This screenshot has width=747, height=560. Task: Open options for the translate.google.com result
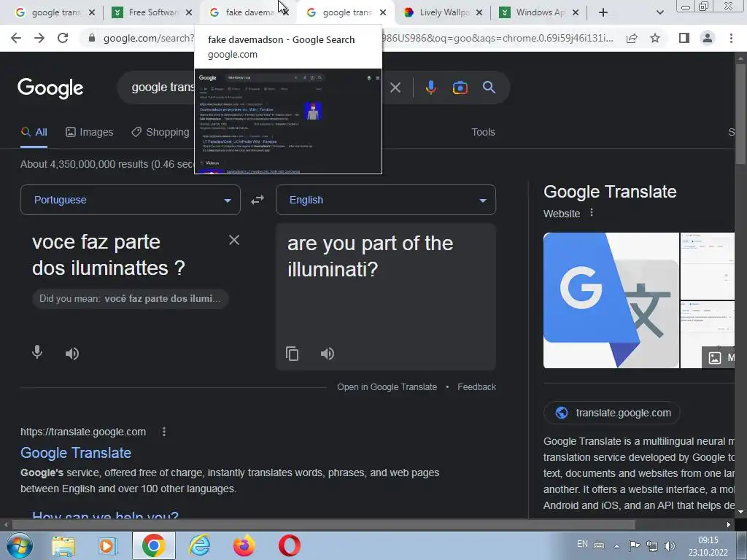pos(164,432)
